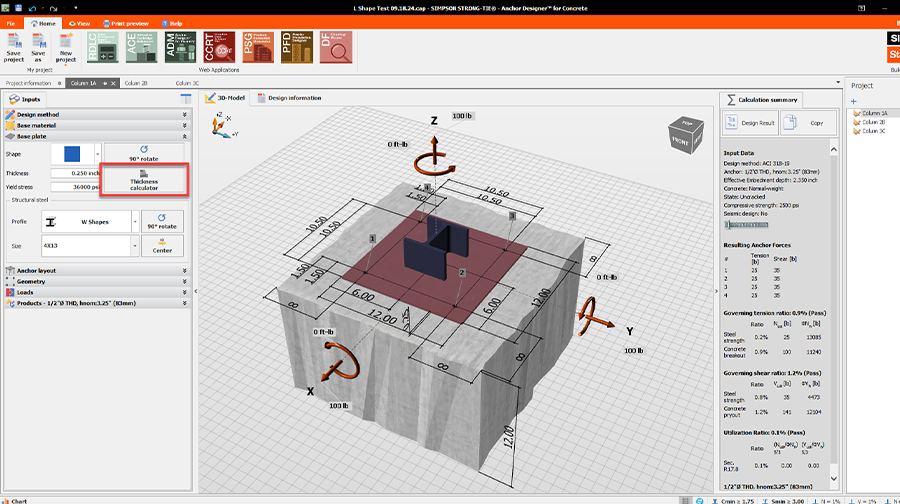The width and height of the screenshot is (900, 504).
Task: Open the File menu
Action: [x=11, y=24]
